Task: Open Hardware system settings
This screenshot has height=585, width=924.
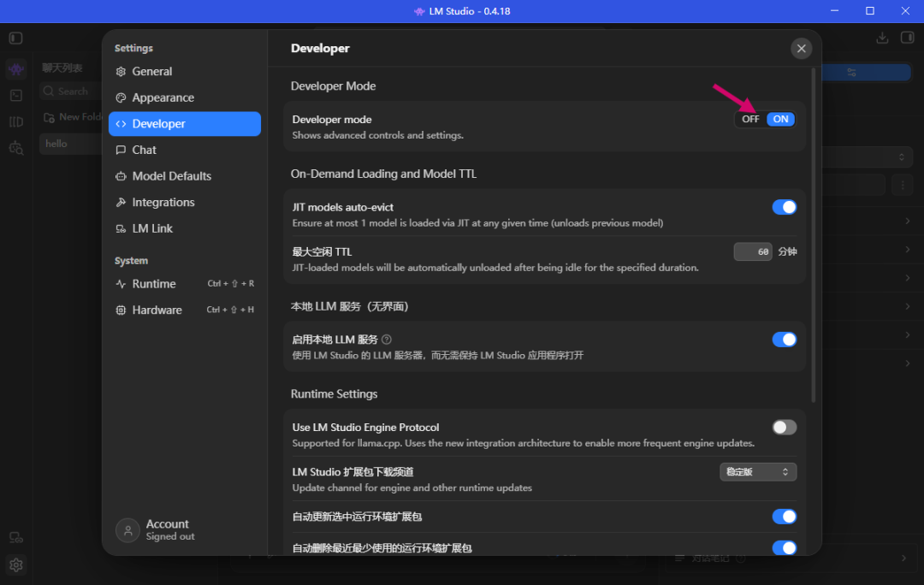Action: pos(185,310)
